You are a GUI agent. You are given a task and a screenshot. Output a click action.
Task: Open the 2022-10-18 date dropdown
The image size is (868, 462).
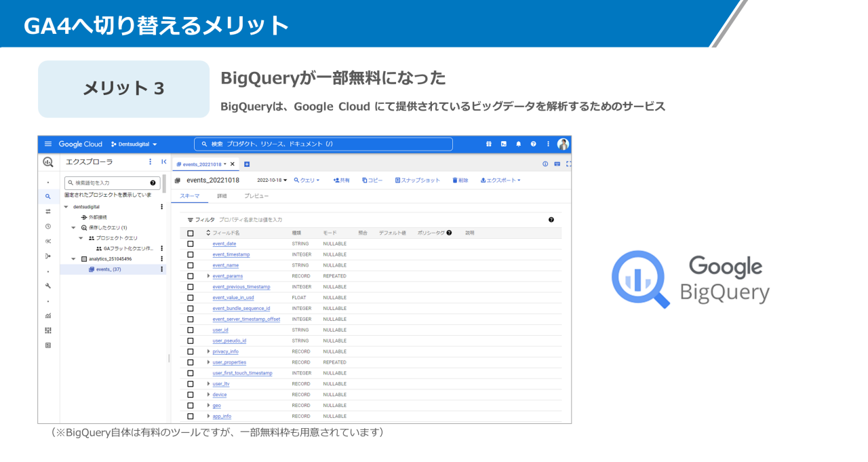tap(271, 180)
